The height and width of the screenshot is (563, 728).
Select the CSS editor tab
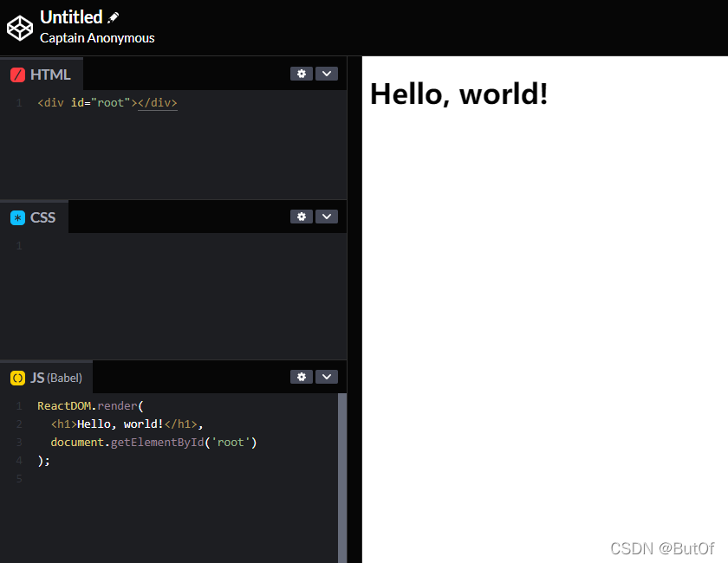coord(34,217)
